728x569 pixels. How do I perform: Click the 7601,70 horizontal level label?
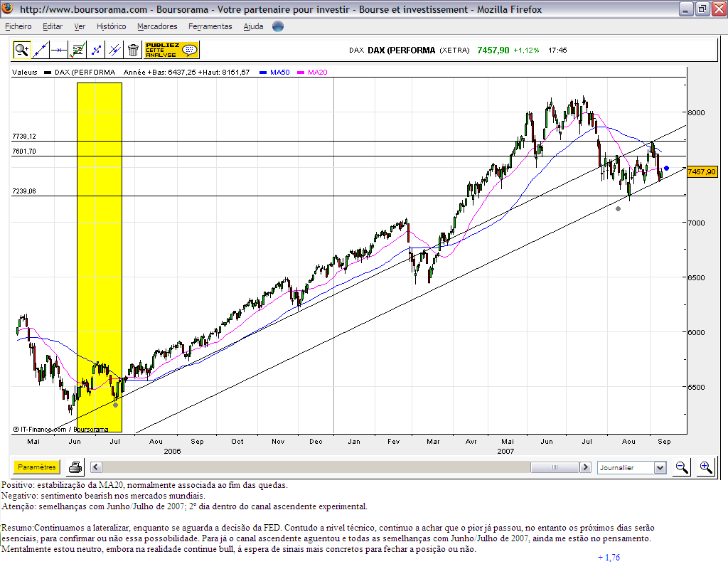(24, 151)
